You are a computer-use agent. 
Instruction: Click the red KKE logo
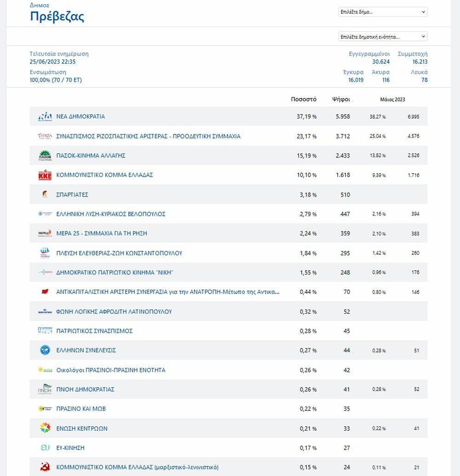pyautogui.click(x=45, y=175)
